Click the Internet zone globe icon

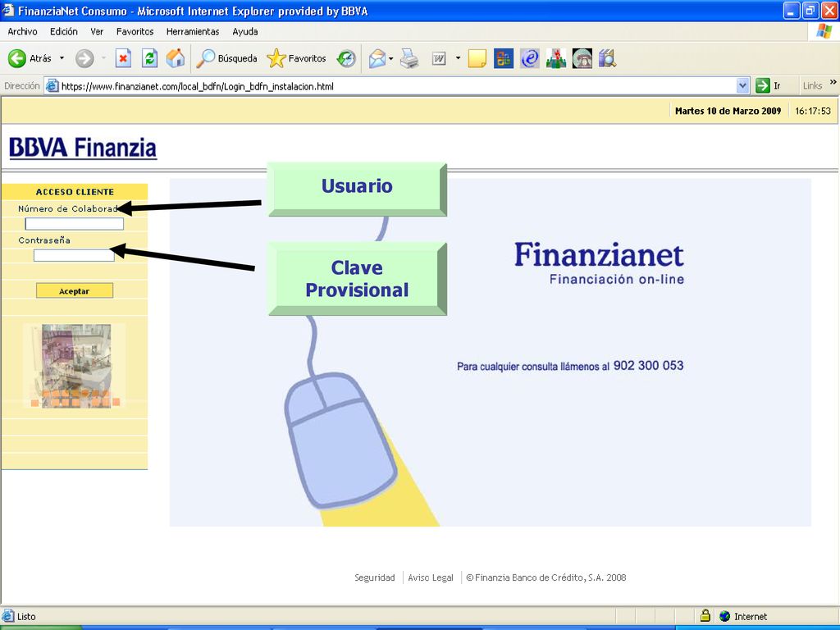(725, 616)
